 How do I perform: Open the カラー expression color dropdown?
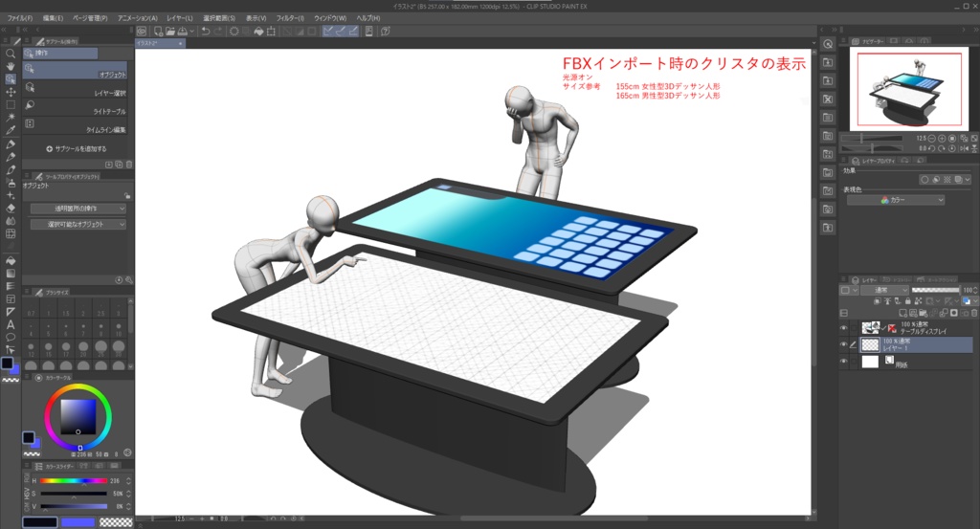point(895,201)
